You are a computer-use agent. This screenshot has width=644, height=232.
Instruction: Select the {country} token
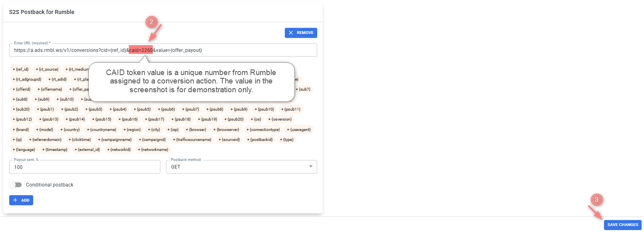(x=70, y=130)
